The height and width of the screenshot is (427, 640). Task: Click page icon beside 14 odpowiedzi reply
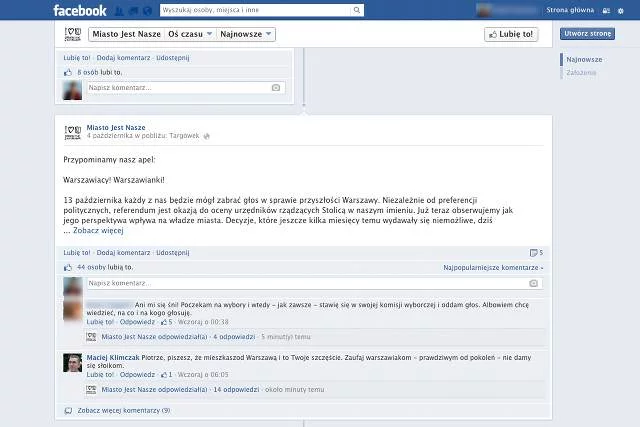[x=91, y=389]
